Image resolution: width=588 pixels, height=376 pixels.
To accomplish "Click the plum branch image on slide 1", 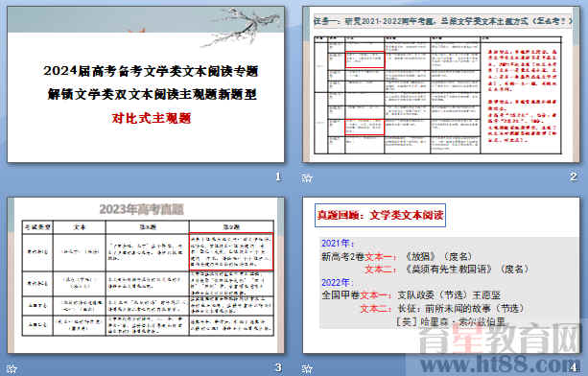I will coord(241,28).
